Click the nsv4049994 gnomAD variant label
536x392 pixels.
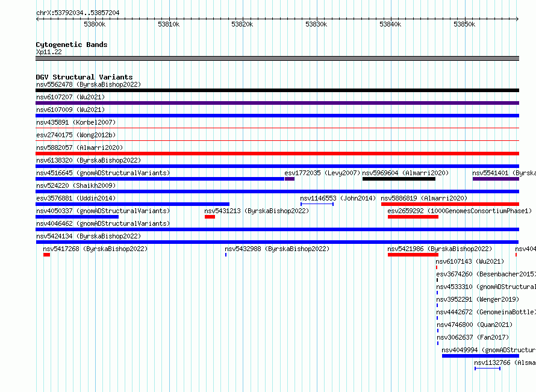point(488,350)
